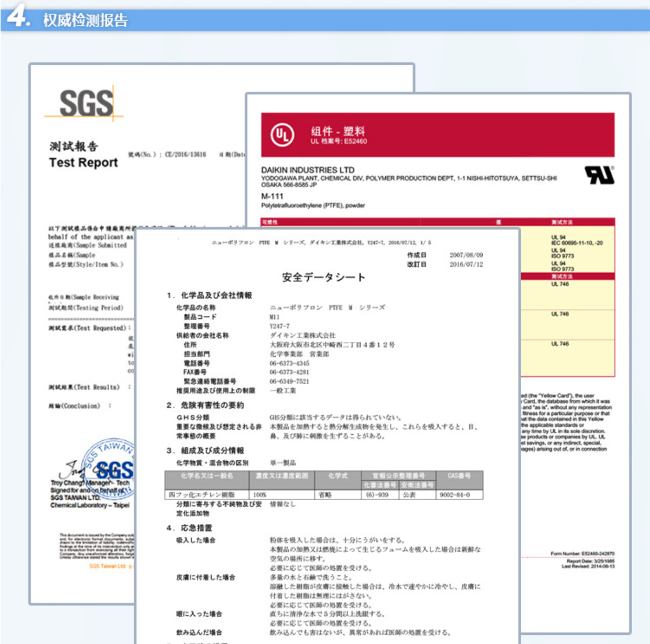The height and width of the screenshot is (644, 650).
Task: Click 'Polytetrafluoroethylene (PTFE), powder' line
Action: [x=313, y=205]
